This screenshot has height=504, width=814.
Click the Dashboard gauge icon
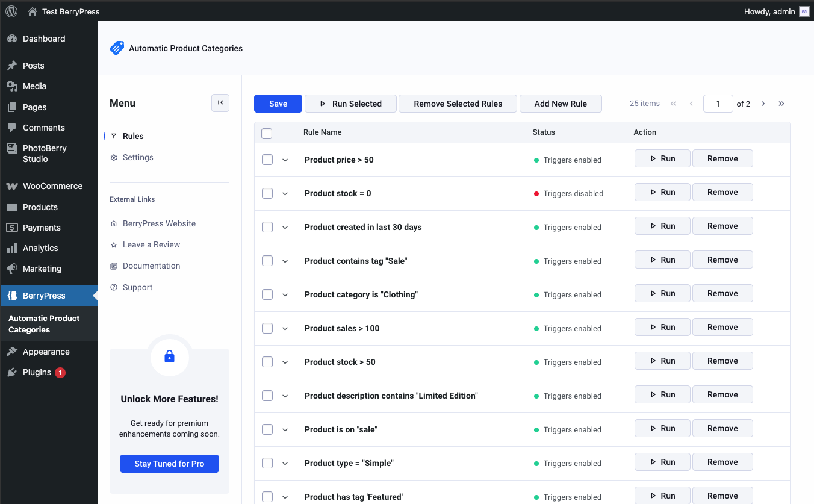pos(12,39)
